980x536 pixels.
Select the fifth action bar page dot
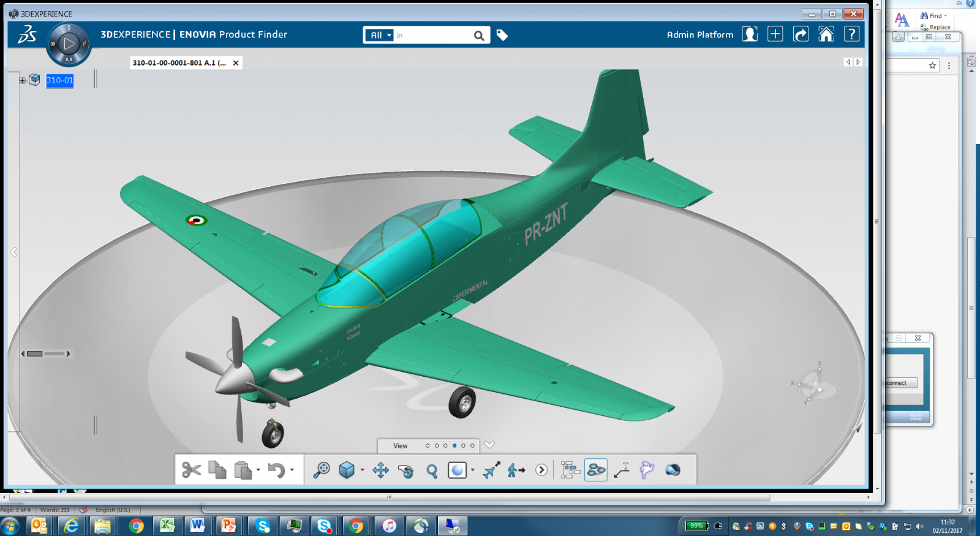(463, 446)
